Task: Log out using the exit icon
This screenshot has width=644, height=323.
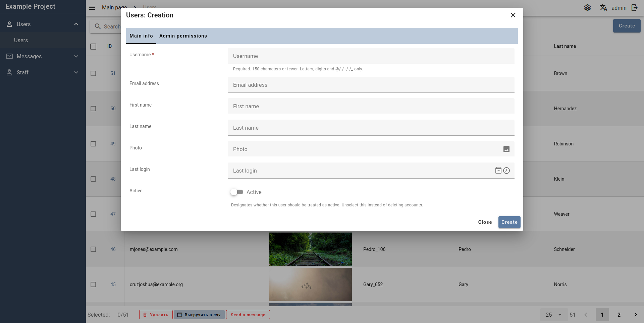Action: pyautogui.click(x=635, y=8)
